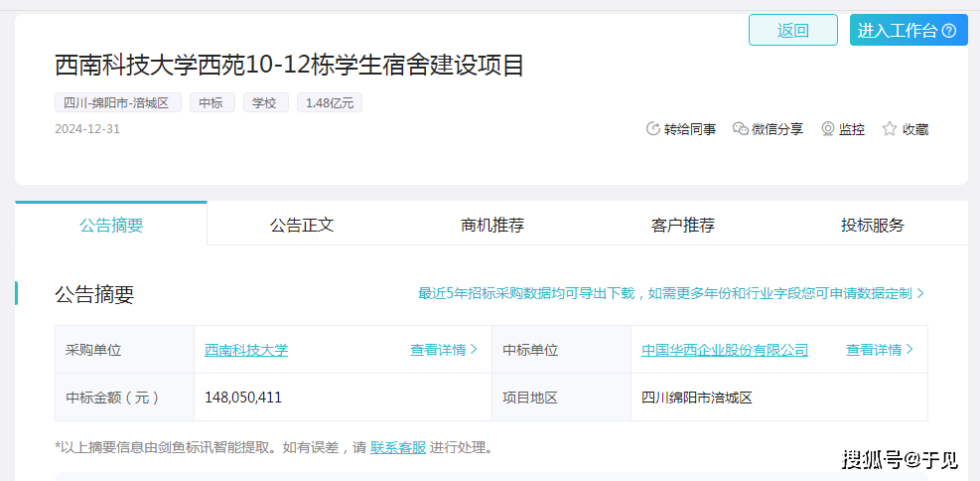Click the 监控 text label
The width and height of the screenshot is (980, 481).
852,129
